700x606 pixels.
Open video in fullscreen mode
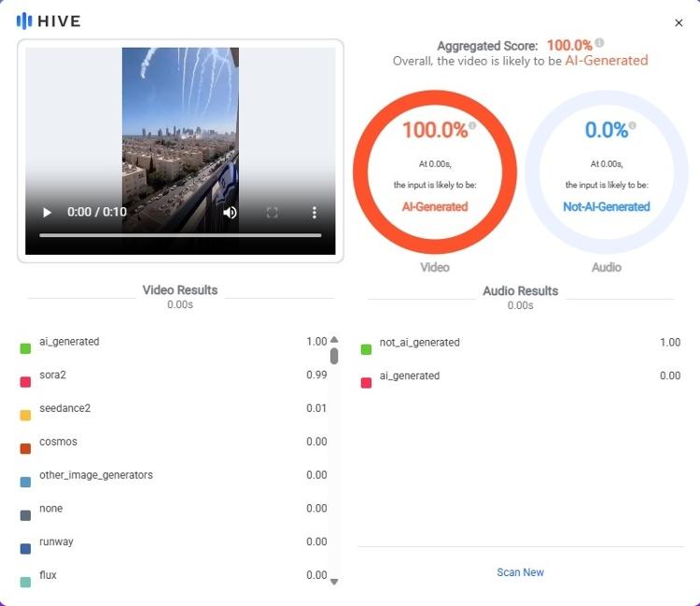[x=272, y=212]
